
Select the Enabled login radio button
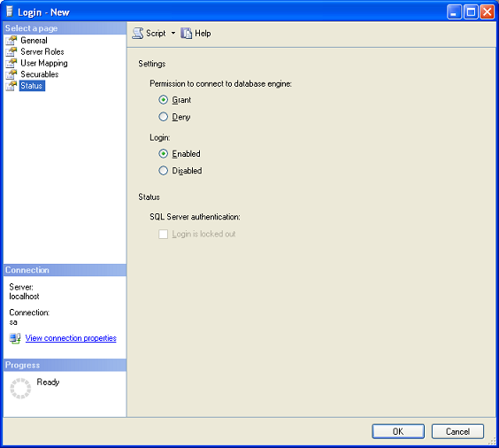pyautogui.click(x=164, y=154)
